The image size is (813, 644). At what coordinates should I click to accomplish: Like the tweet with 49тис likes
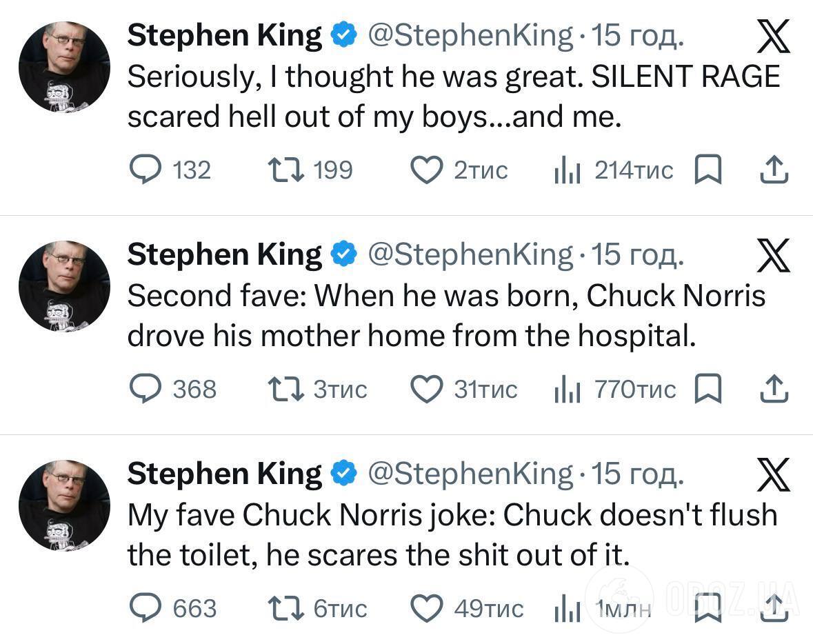click(x=426, y=609)
